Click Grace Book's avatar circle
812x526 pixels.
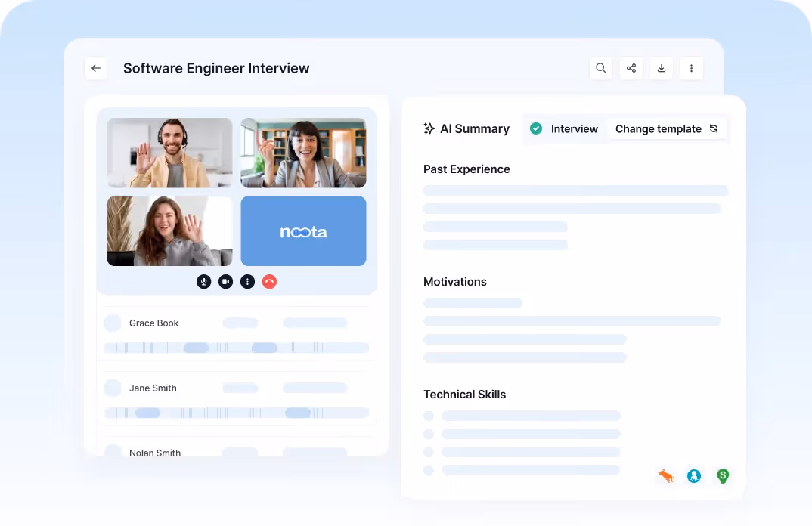pos(113,323)
